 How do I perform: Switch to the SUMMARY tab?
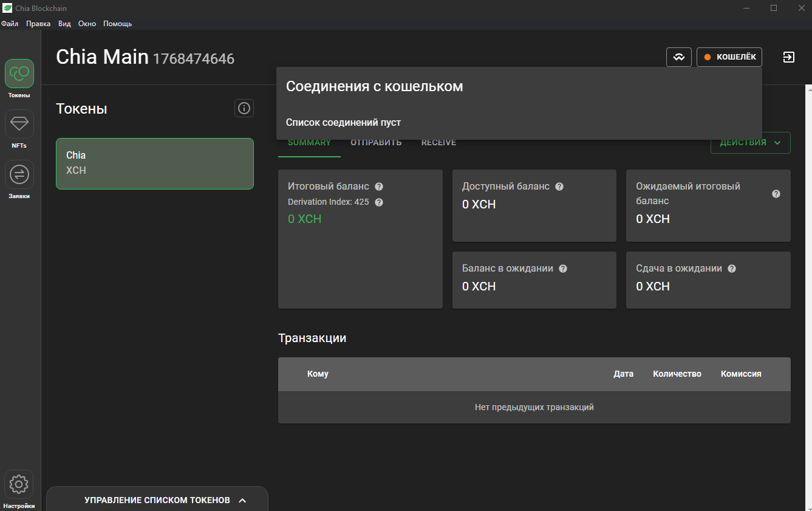coord(309,143)
